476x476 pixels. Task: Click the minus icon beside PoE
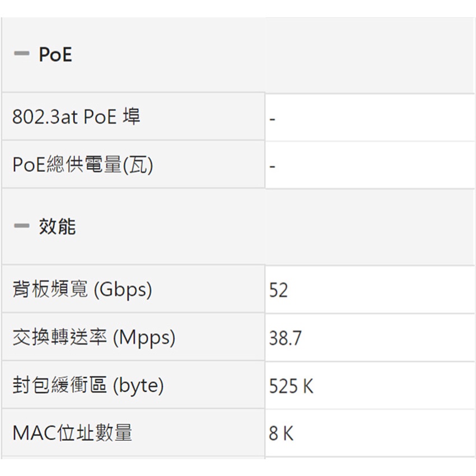click(22, 54)
